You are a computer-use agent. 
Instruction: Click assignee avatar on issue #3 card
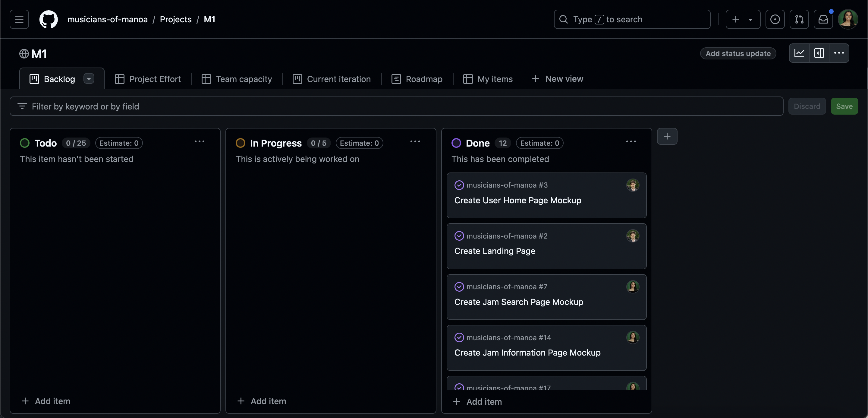(633, 185)
